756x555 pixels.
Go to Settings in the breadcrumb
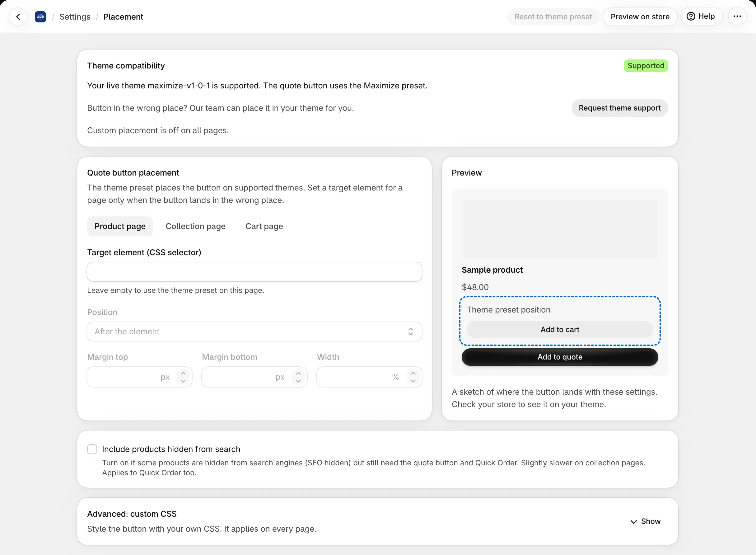(x=75, y=16)
